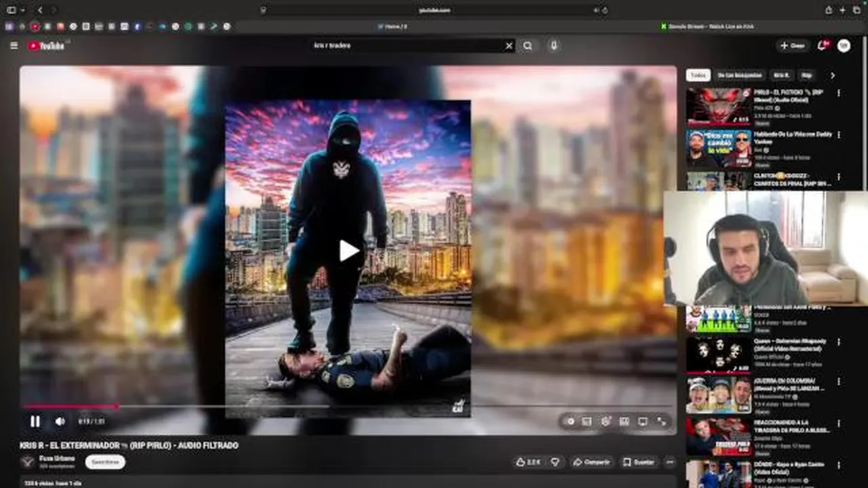Go to the YouTube home logo
This screenshot has width=868, height=488.
(x=46, y=45)
